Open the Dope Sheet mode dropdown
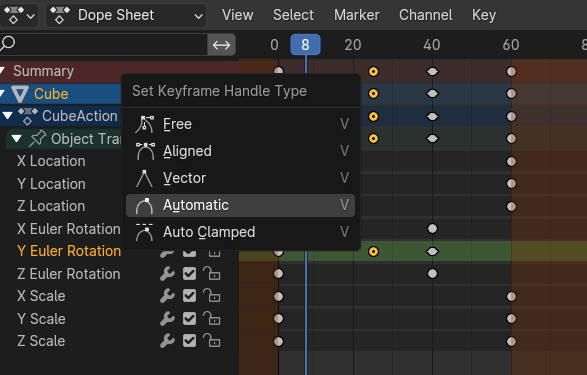This screenshot has width=587, height=375. 126,15
